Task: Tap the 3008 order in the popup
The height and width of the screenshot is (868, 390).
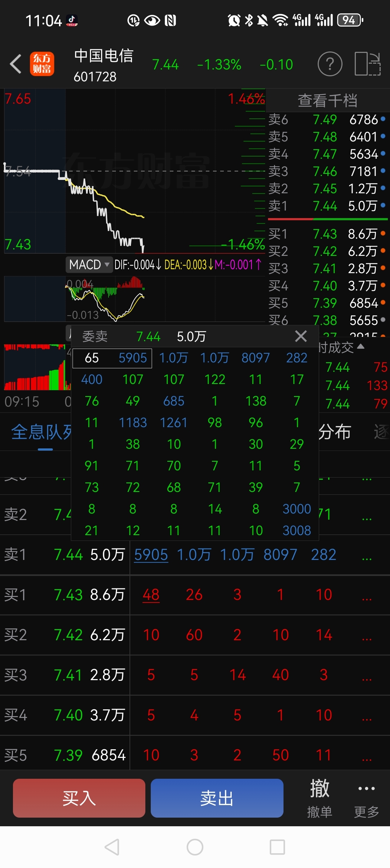Action: click(297, 530)
